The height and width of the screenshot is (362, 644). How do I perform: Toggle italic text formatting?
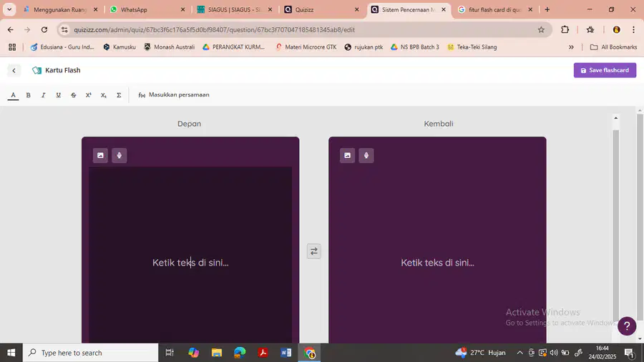[x=43, y=95]
